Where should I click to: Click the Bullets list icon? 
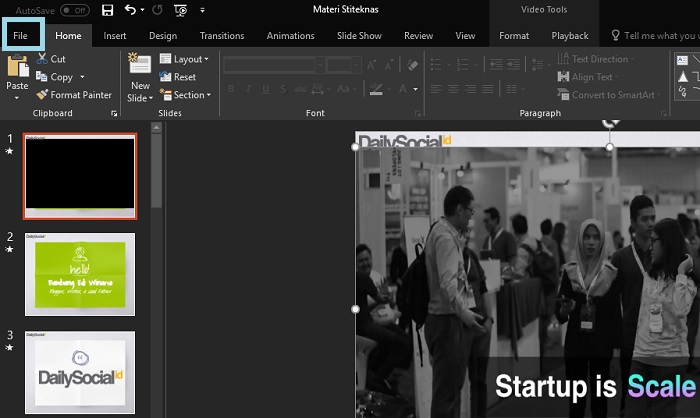tap(436, 65)
